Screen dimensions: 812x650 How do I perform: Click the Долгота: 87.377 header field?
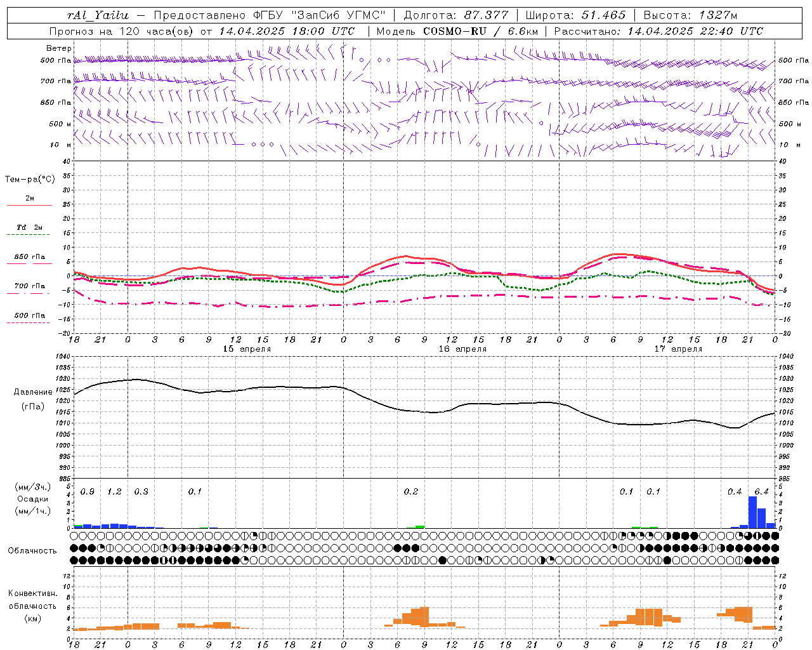[455, 15]
